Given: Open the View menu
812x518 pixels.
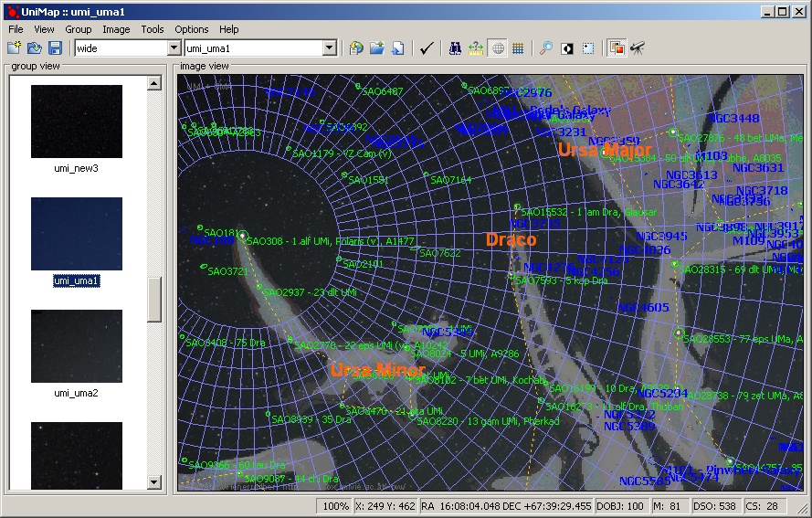Looking at the screenshot, I should (44, 29).
